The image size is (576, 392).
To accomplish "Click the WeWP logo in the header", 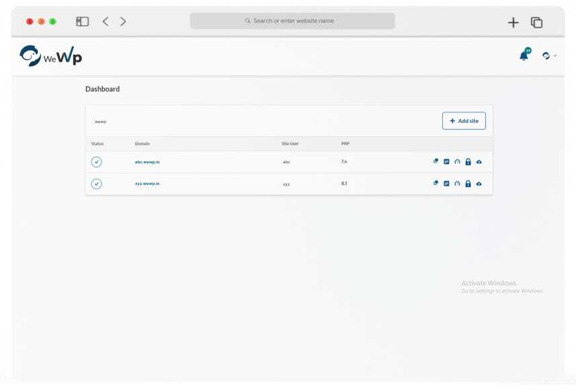I will point(51,56).
